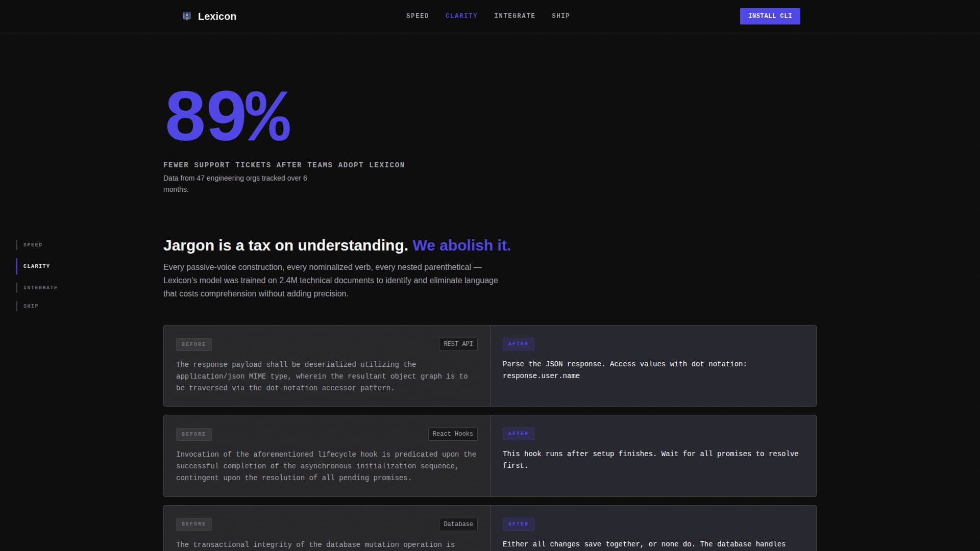Click the AFTER badge in REST API card

pyautogui.click(x=518, y=344)
